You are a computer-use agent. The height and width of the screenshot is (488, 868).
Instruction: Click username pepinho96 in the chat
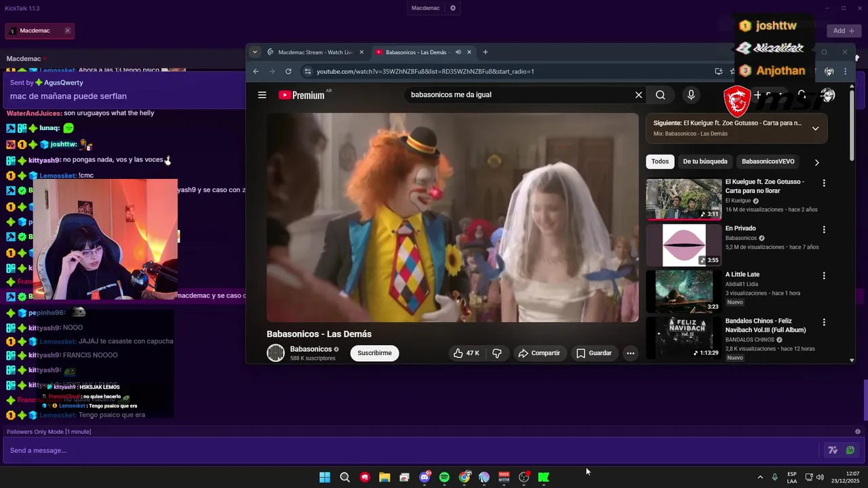point(47,312)
